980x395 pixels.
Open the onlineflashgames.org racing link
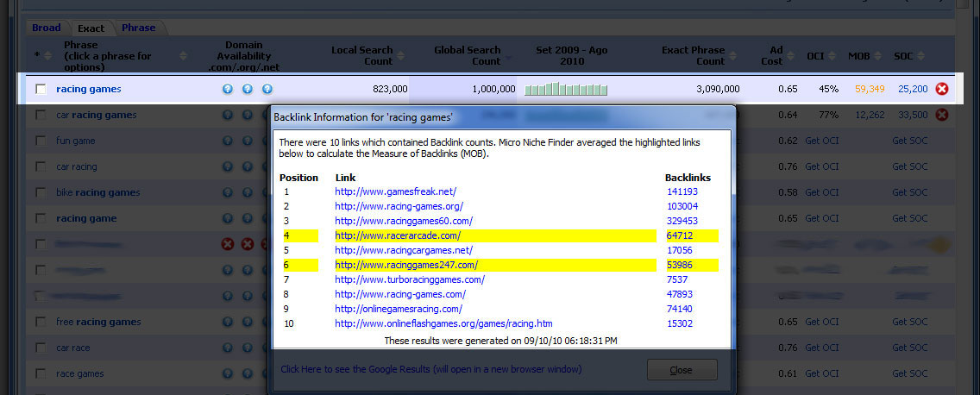click(x=443, y=323)
